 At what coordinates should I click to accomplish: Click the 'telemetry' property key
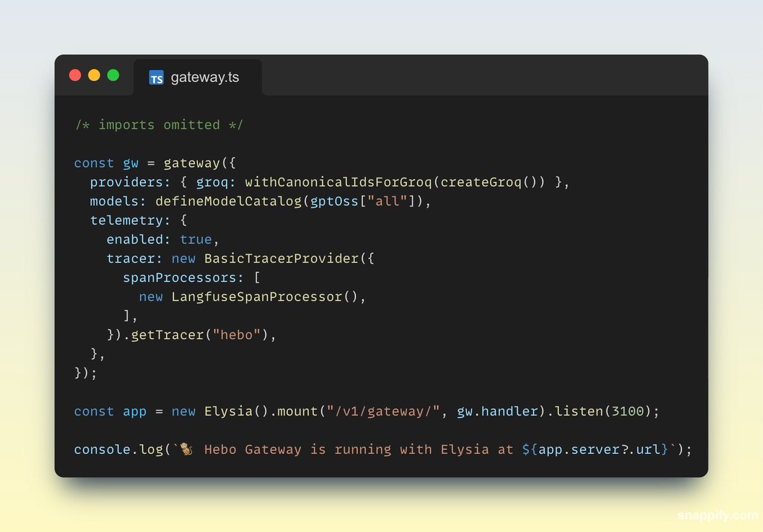point(127,220)
